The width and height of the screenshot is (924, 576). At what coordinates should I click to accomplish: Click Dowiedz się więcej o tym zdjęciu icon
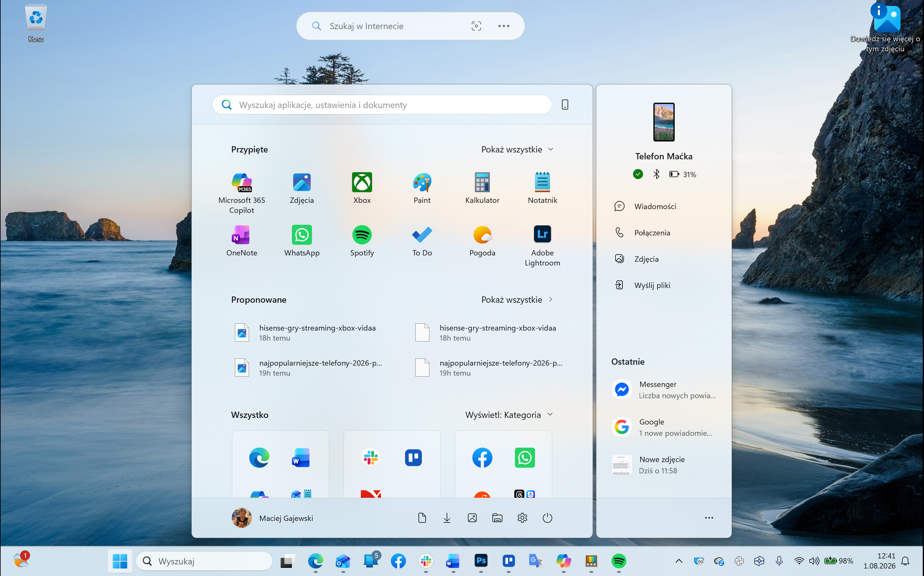click(885, 28)
